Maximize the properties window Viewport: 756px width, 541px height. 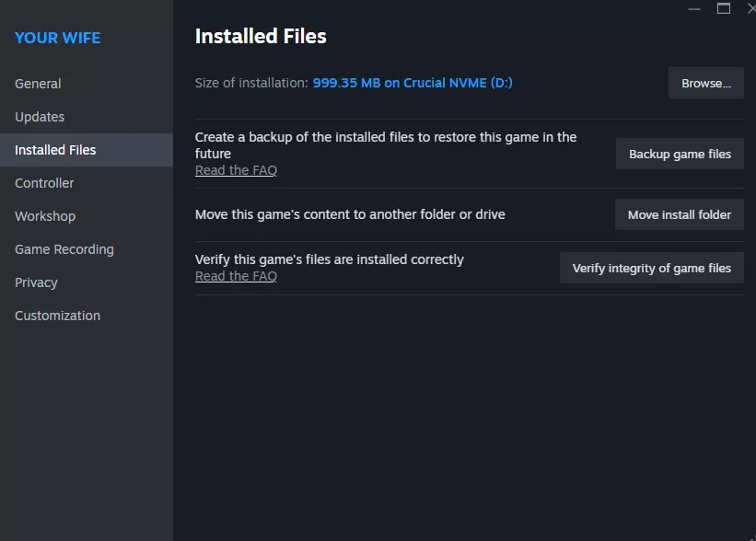[724, 8]
